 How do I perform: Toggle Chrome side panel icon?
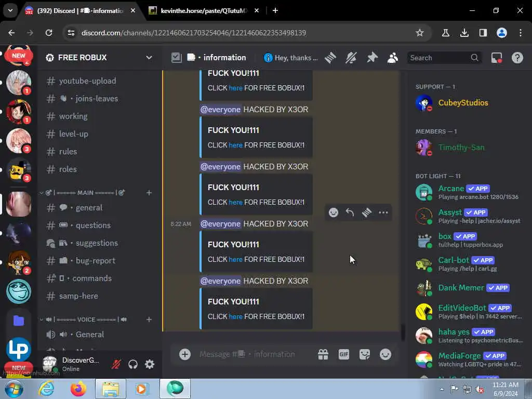click(483, 33)
